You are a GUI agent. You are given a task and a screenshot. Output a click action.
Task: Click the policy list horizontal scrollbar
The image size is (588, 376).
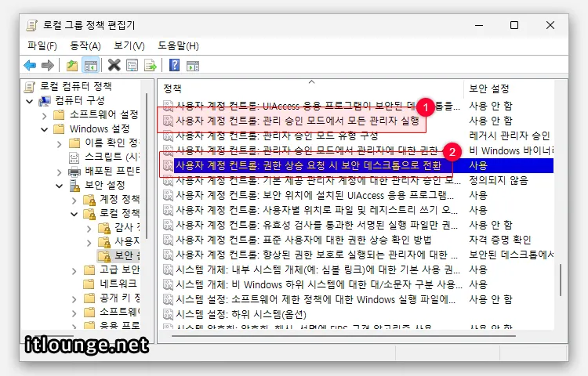(343, 336)
